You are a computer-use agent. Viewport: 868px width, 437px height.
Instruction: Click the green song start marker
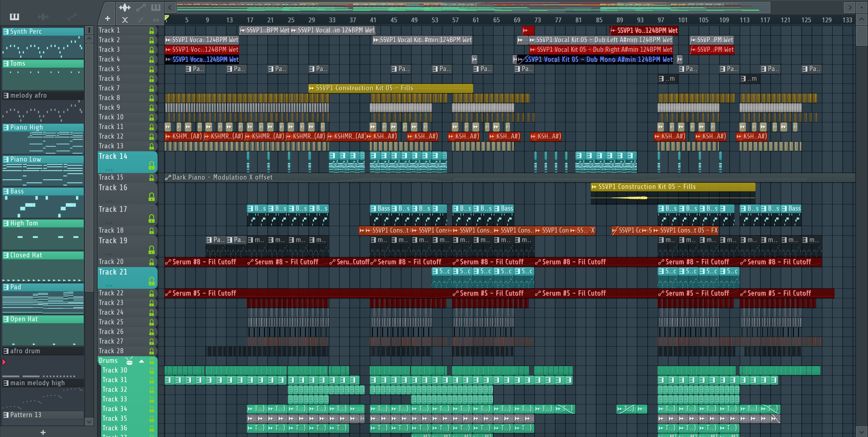pyautogui.click(x=167, y=18)
